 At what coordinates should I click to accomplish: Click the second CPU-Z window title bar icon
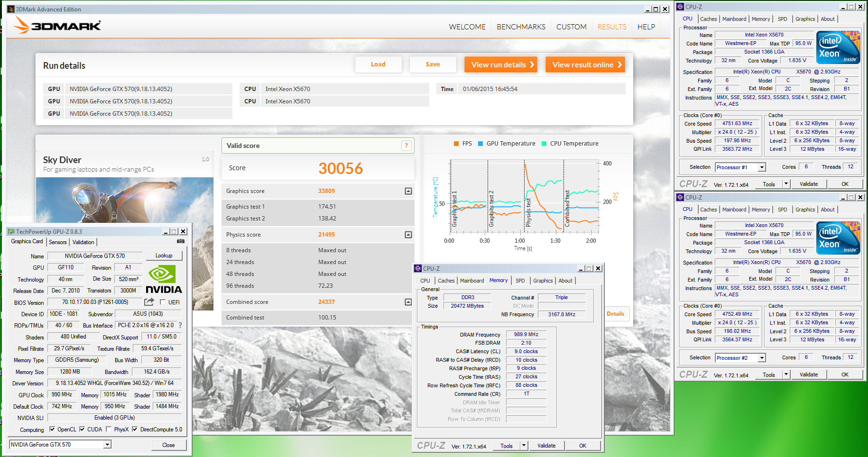680,197
